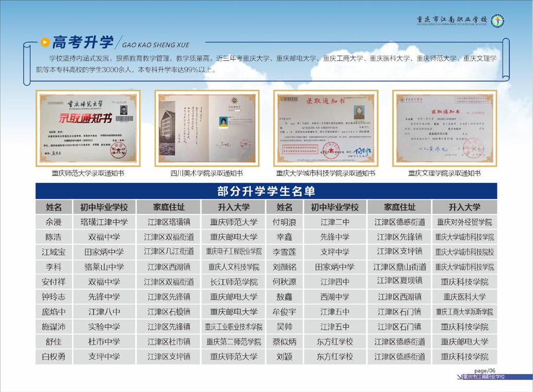Click the caption 重庆大学城市科技学院录取通知书
The height and width of the screenshot is (392, 533).
tap(326, 174)
